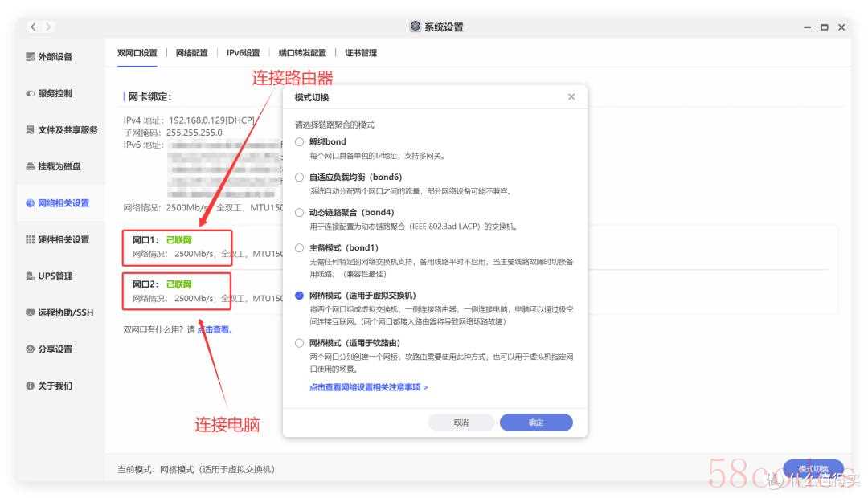The width and height of the screenshot is (868, 498).
Task: Open the 点击查看网络设置相关注意事项 link
Action: point(368,387)
